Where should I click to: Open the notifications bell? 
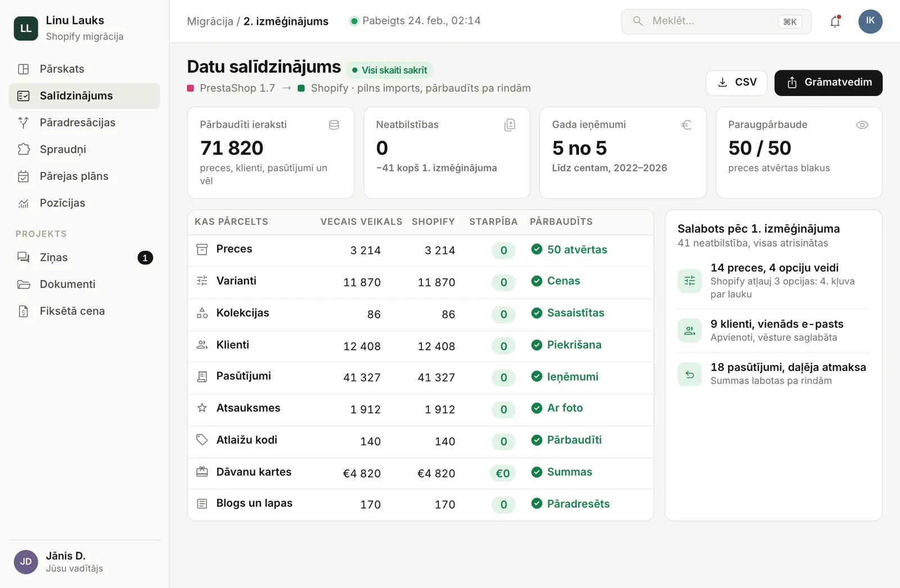click(x=835, y=21)
